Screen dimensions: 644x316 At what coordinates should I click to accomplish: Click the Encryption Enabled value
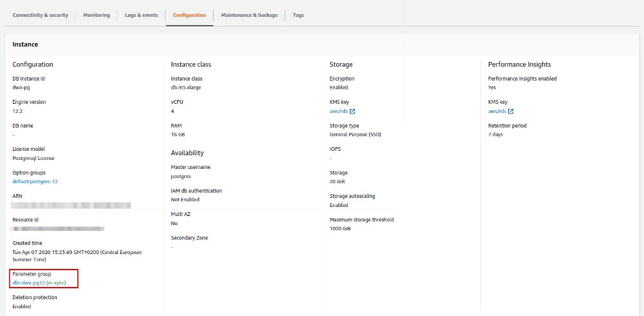click(339, 88)
